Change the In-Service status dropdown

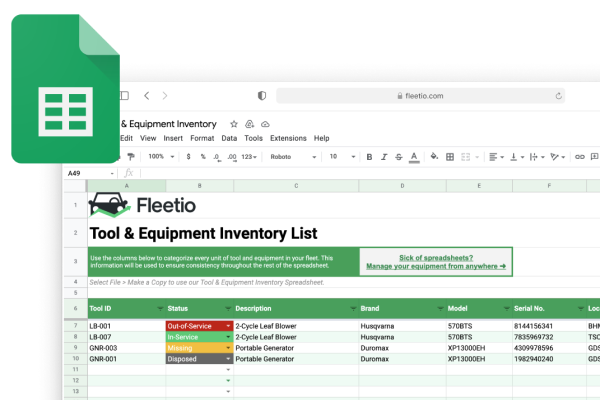228,337
